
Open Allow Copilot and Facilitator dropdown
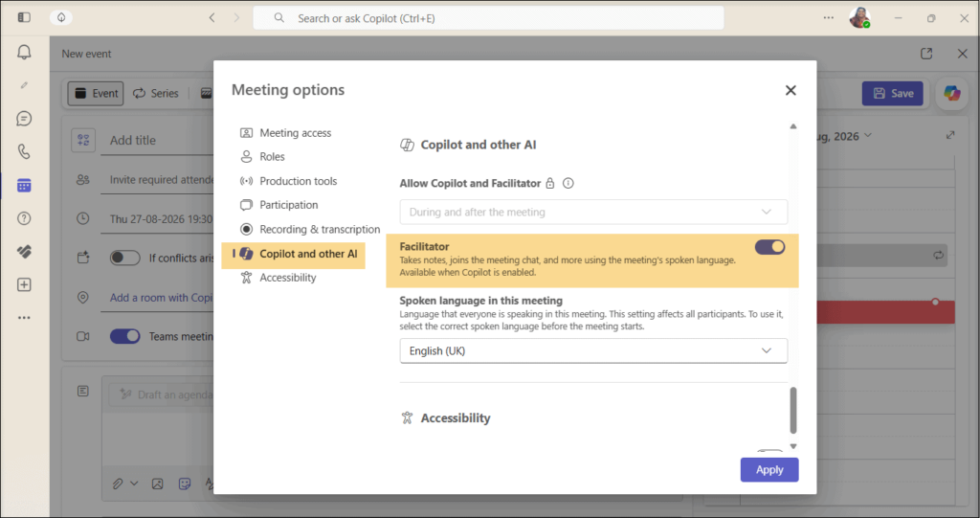[593, 212]
